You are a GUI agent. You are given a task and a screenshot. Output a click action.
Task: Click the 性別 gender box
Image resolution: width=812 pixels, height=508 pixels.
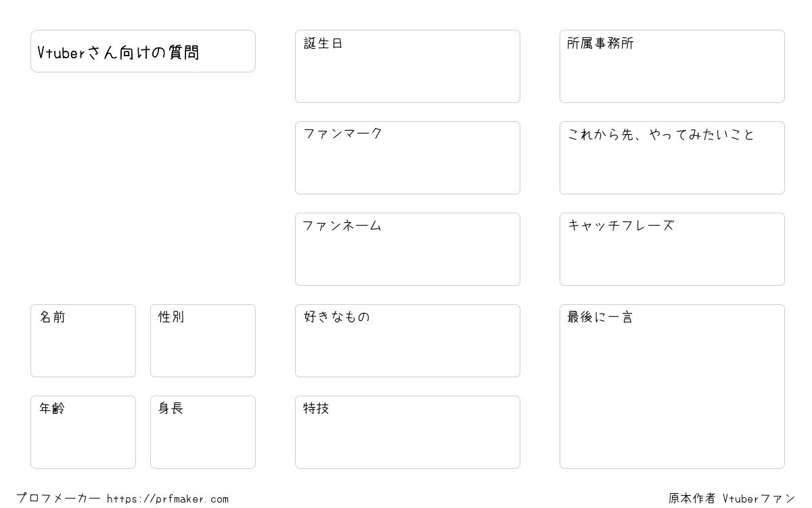(x=203, y=341)
